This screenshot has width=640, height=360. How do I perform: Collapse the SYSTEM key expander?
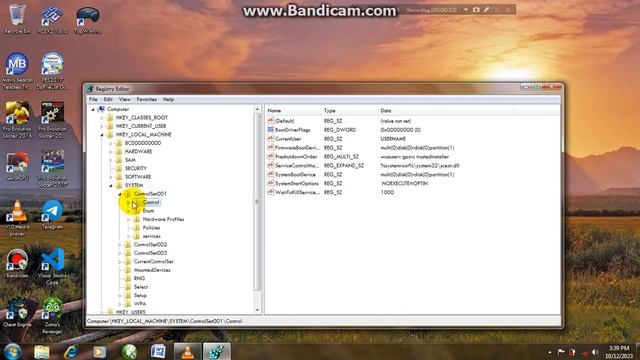point(111,185)
